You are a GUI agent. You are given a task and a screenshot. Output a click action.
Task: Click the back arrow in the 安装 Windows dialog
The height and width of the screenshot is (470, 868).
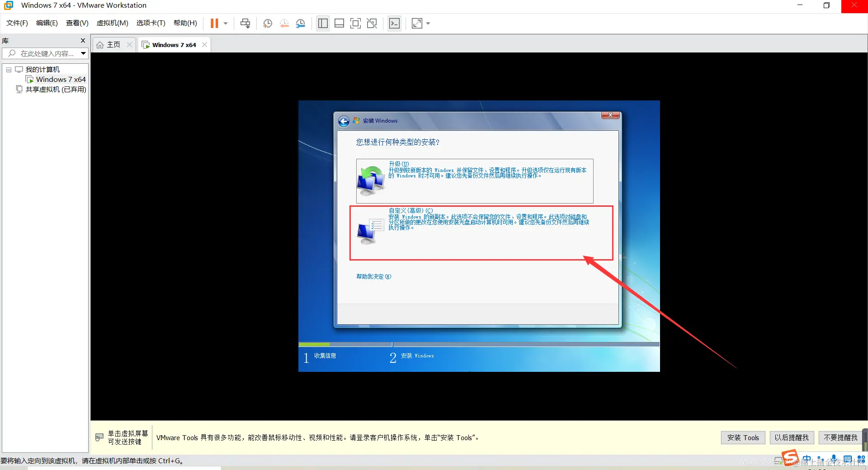[344, 121]
